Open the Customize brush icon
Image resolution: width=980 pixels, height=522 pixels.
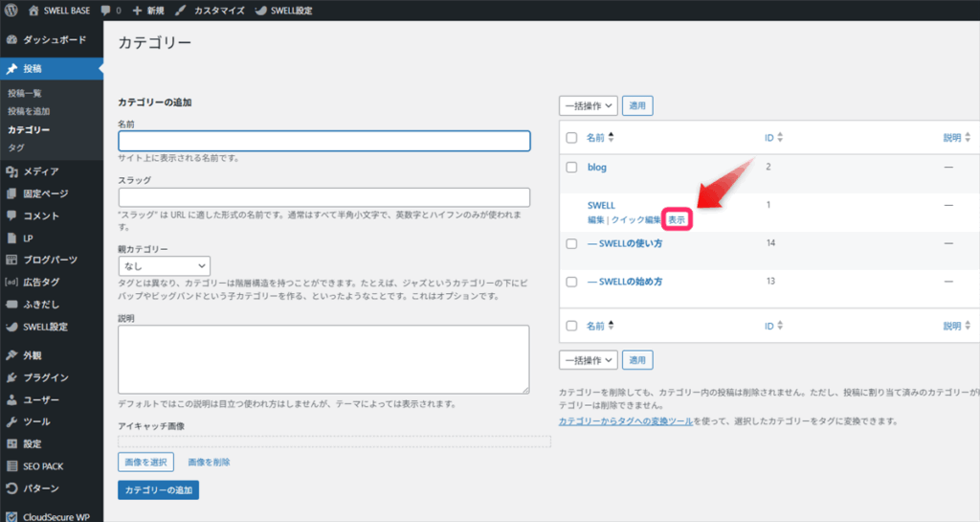181,10
